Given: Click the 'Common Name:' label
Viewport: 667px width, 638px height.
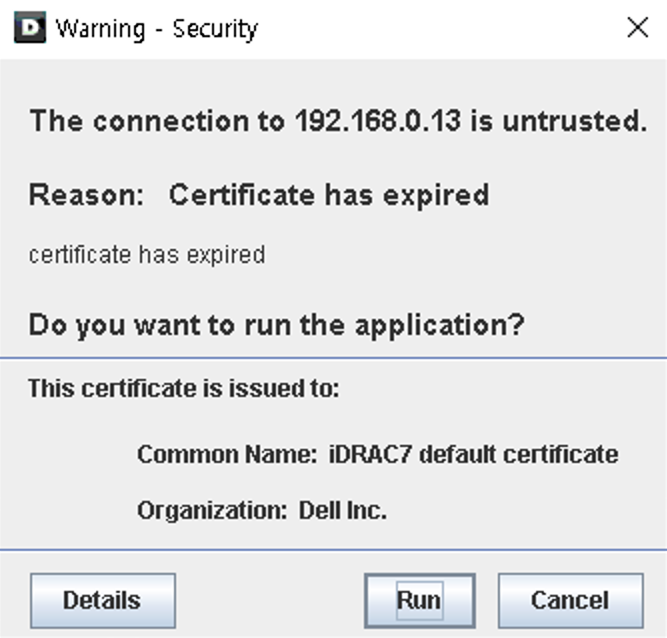Looking at the screenshot, I should 227,454.
